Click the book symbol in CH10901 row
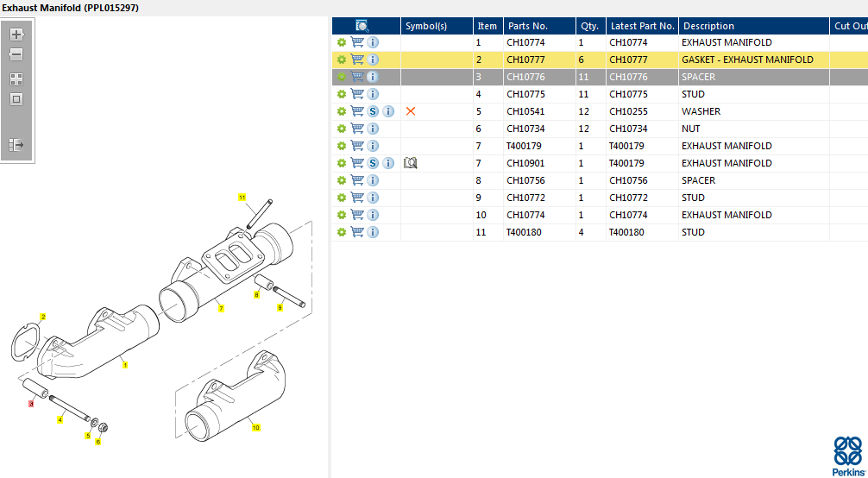 (x=411, y=163)
